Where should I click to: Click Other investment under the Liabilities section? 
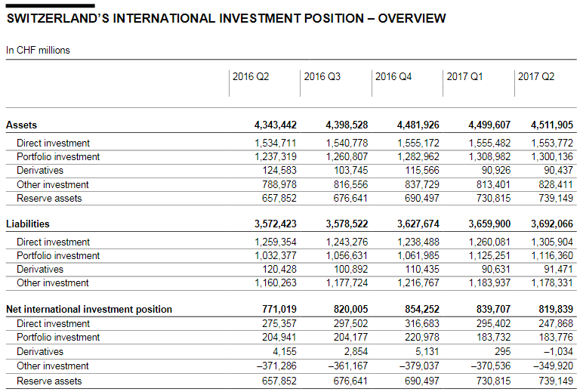53,283
